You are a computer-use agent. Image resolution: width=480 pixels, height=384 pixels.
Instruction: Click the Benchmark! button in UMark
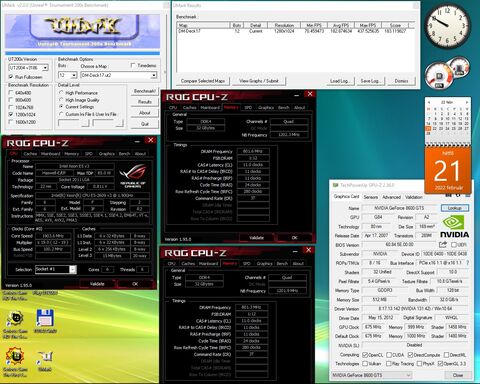pos(145,91)
